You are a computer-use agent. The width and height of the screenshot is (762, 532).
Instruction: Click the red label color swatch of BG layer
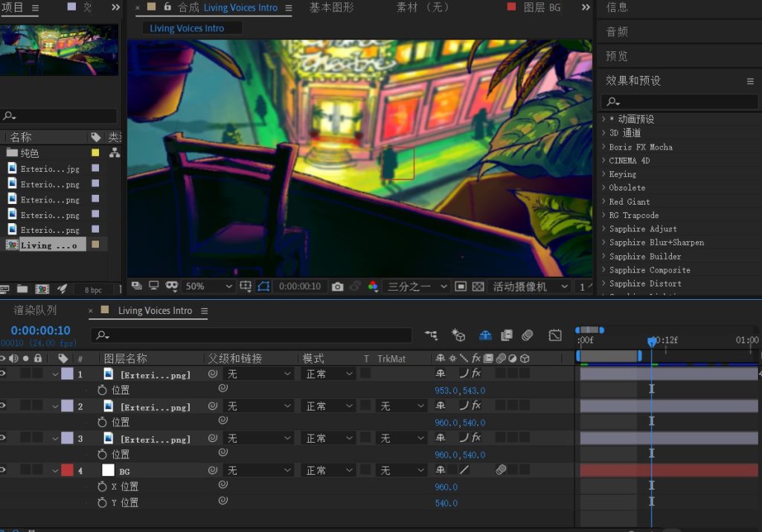[67, 470]
